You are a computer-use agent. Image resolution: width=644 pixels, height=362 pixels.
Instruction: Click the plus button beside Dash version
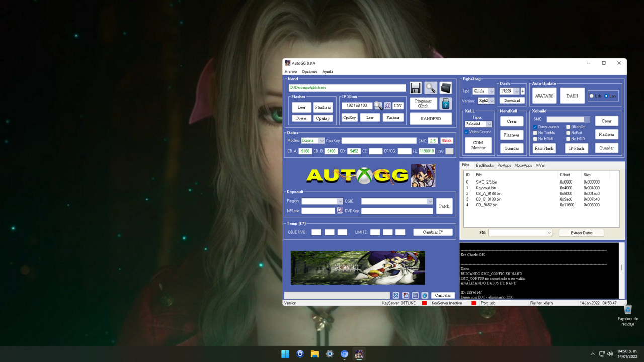(522, 91)
